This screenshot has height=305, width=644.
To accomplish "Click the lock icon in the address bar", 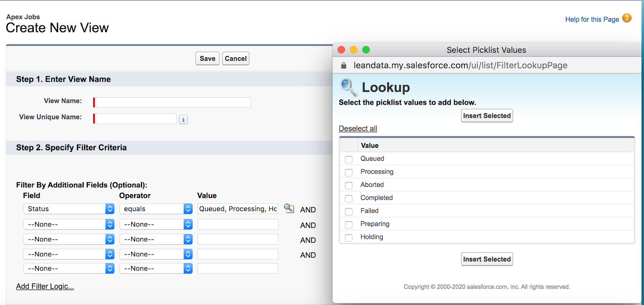I will tap(344, 66).
